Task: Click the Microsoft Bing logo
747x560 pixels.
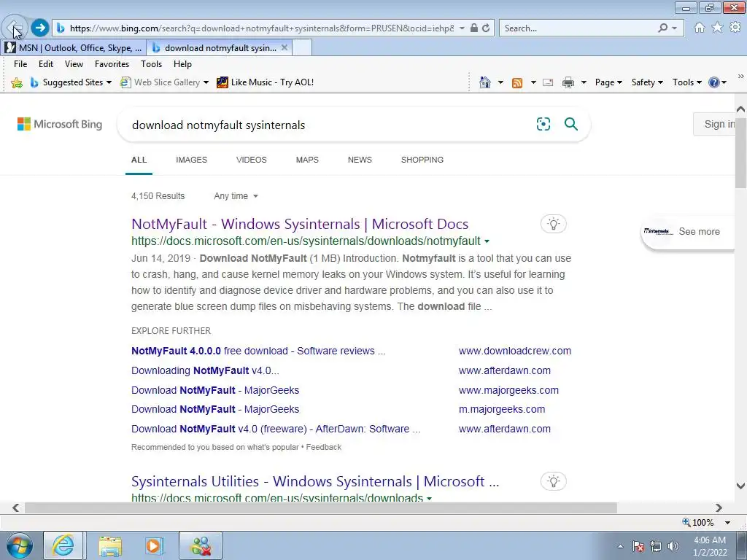Action: 60,124
